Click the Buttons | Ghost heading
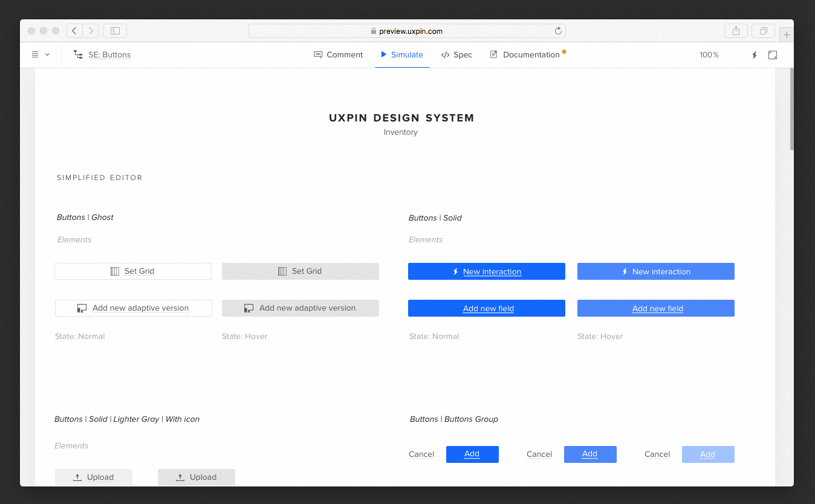This screenshot has height=504, width=815. (x=85, y=217)
